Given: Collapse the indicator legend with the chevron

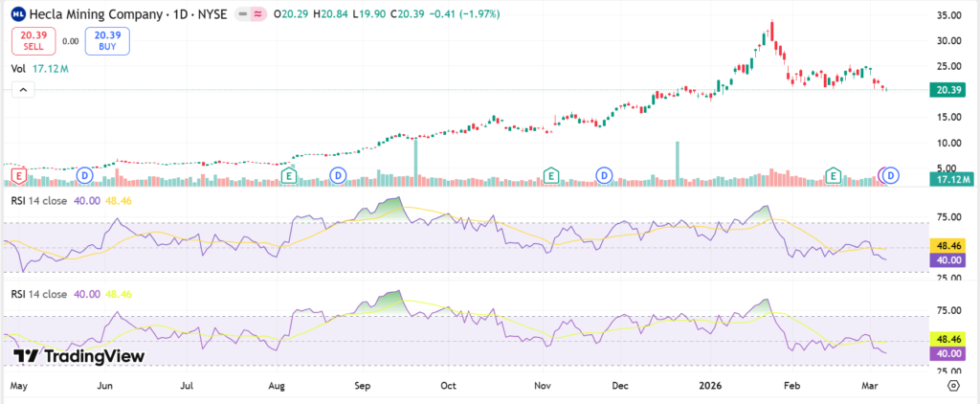Looking at the screenshot, I should pos(22,89).
